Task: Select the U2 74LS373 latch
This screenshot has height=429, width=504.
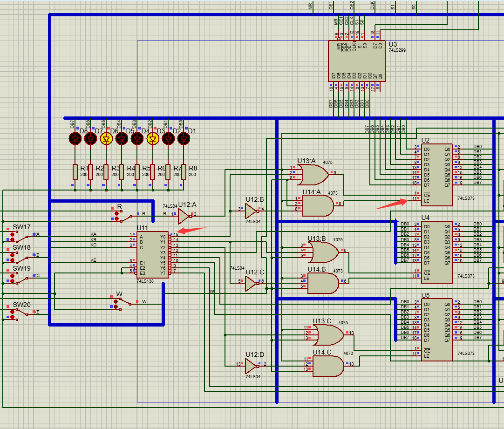Action: pyautogui.click(x=437, y=175)
